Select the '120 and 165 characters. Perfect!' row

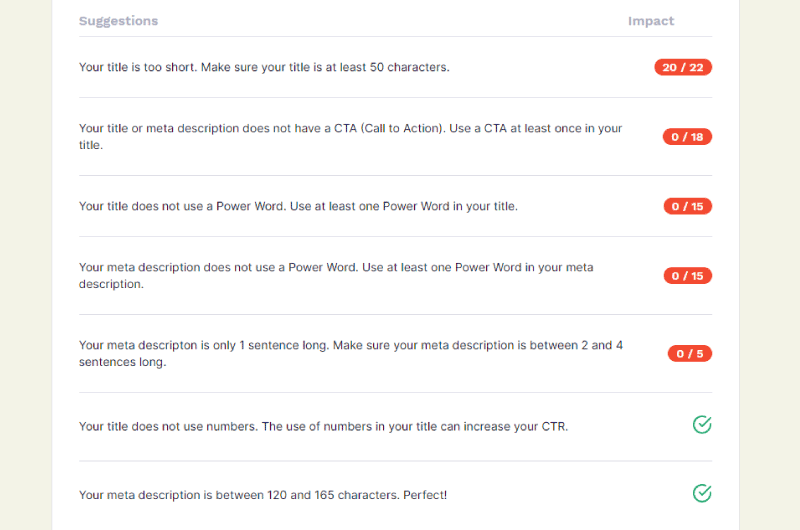click(395, 495)
